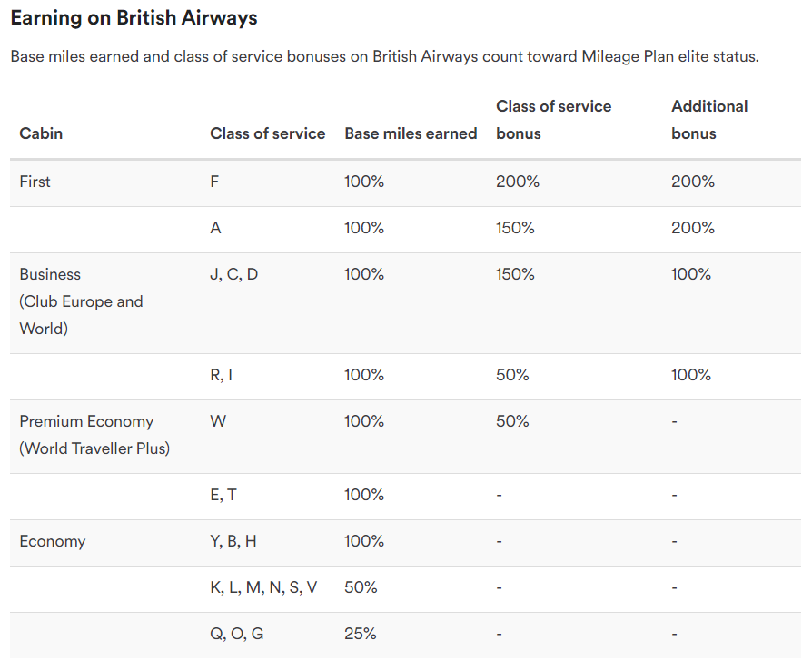The width and height of the screenshot is (812, 670).
Task: Click the 'Additional bonus' column header
Action: pos(709,120)
